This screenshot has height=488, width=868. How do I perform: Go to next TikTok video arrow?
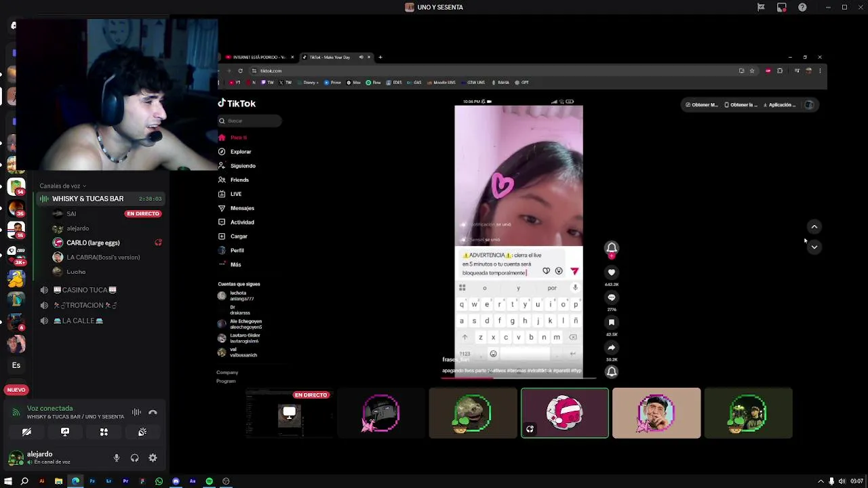point(814,247)
